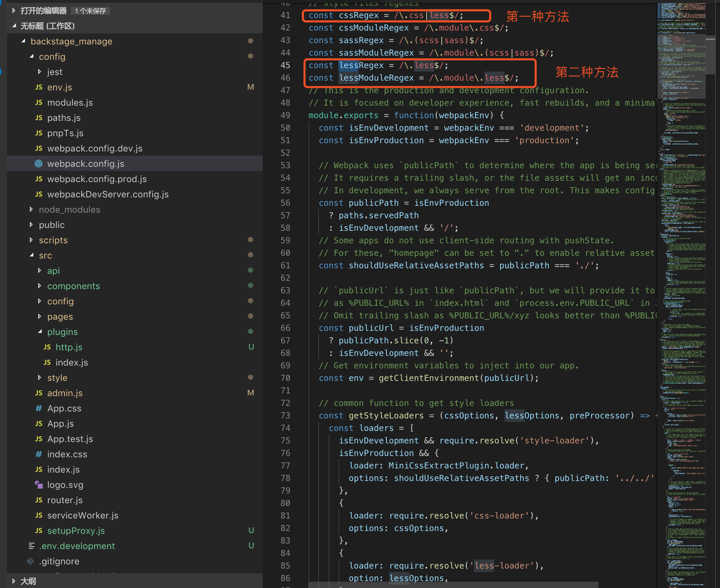Screen dimensions: 720x588
Task: Click the JS icon beside http.js
Action: click(x=47, y=347)
